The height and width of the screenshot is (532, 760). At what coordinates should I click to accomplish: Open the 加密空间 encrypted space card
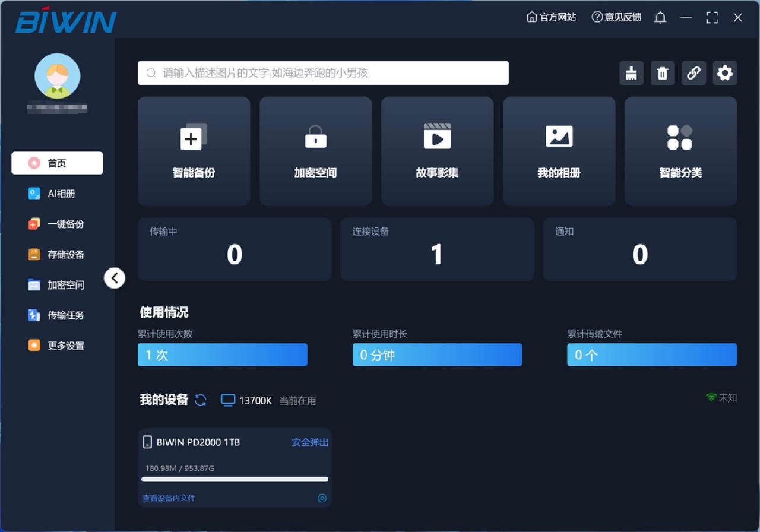click(315, 151)
